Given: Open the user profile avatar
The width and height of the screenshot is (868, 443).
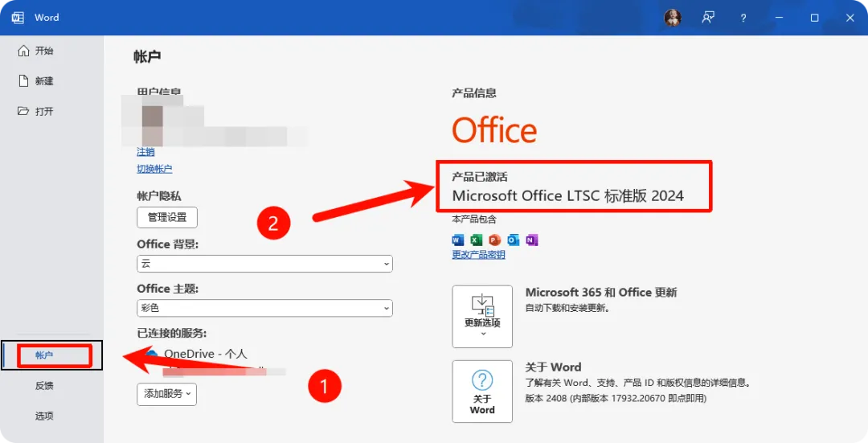Looking at the screenshot, I should tap(673, 18).
